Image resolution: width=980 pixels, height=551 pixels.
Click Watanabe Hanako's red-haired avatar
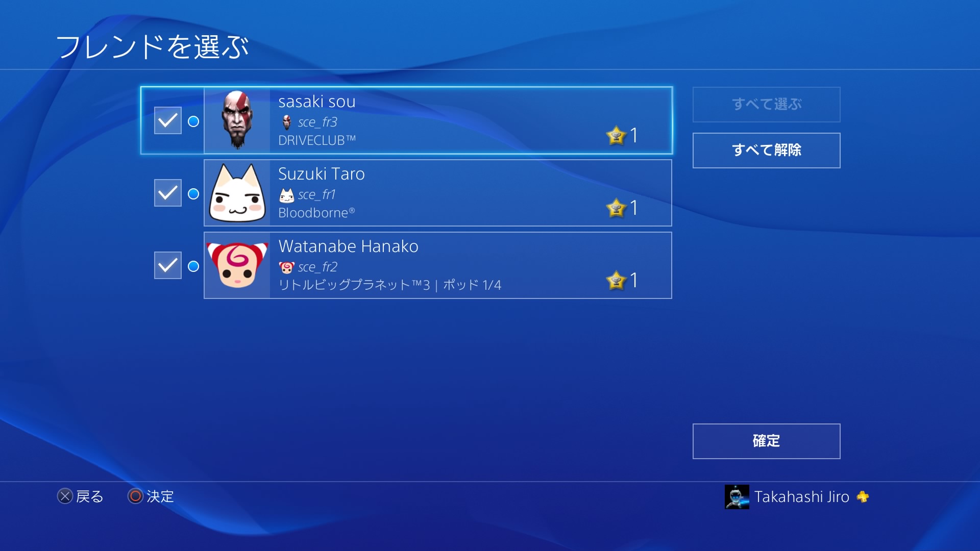pyautogui.click(x=237, y=265)
